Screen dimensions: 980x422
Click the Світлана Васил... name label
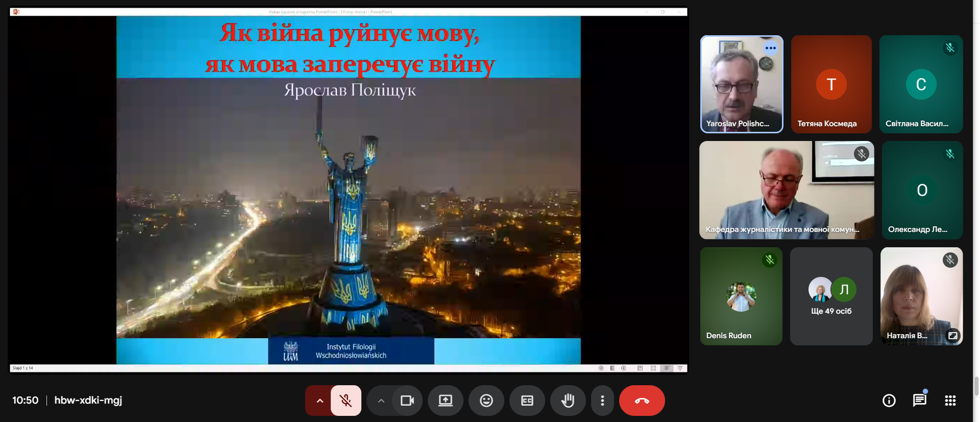point(917,124)
